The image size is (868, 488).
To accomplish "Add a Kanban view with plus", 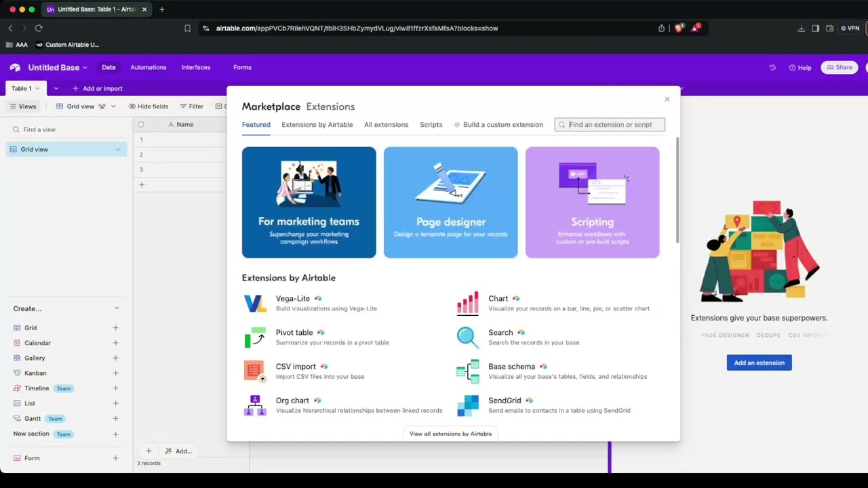I will [115, 373].
